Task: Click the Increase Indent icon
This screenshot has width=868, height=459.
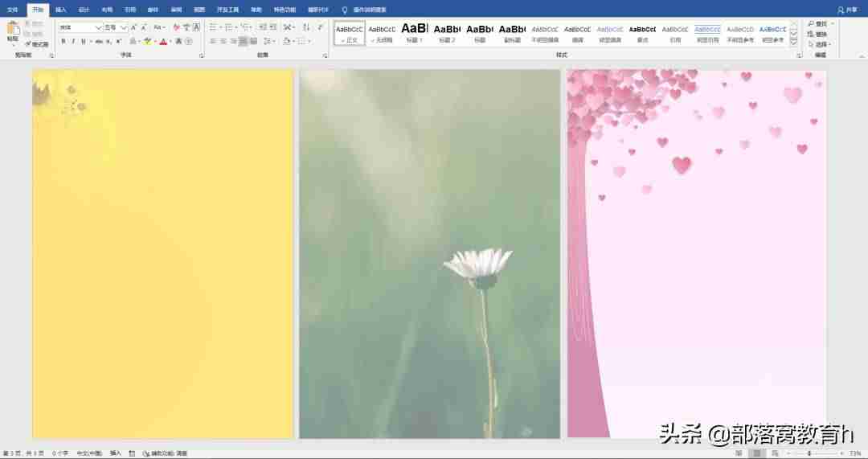Action: coord(273,27)
